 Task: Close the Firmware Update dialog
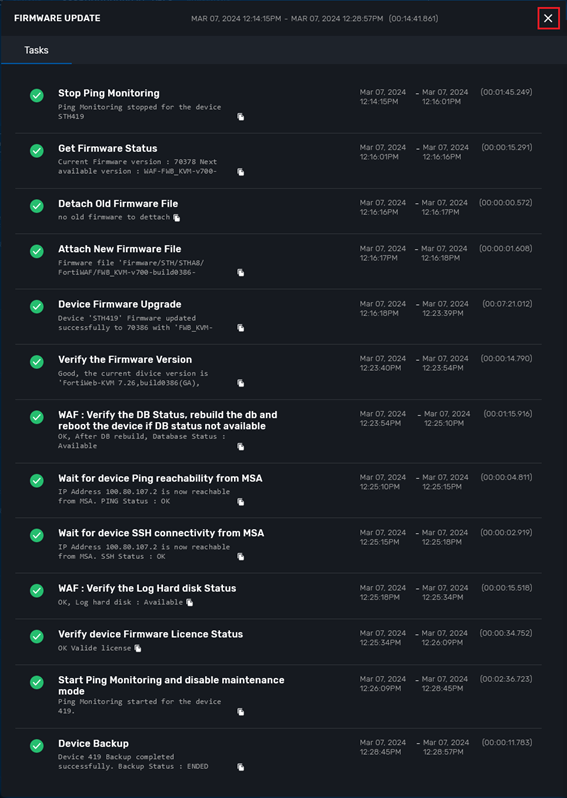click(548, 18)
